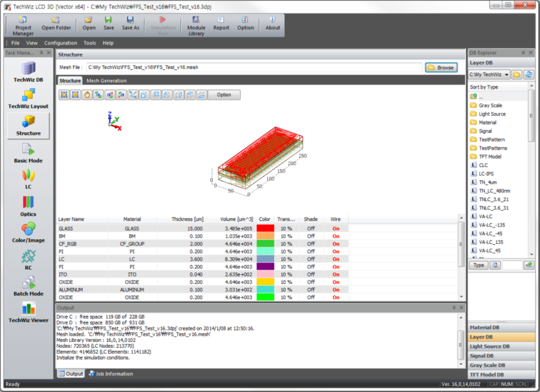Toggle Wire On for the GLASS layer

pos(336,229)
